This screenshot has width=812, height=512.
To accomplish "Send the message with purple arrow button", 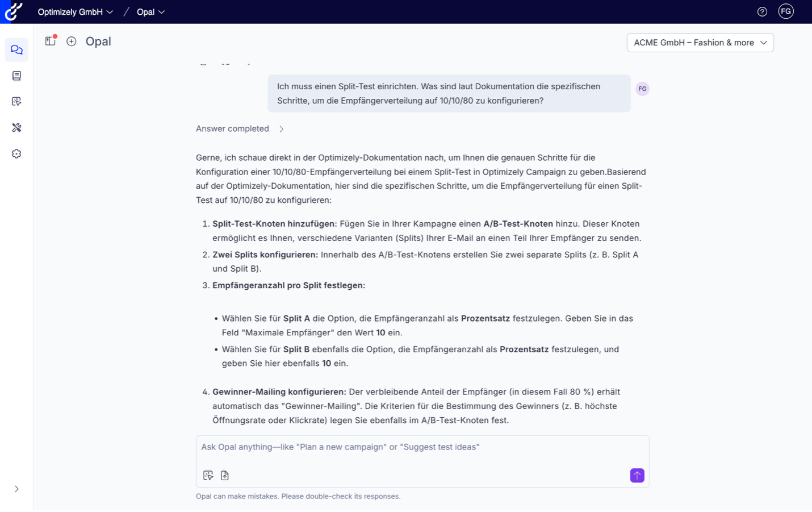I will click(637, 476).
